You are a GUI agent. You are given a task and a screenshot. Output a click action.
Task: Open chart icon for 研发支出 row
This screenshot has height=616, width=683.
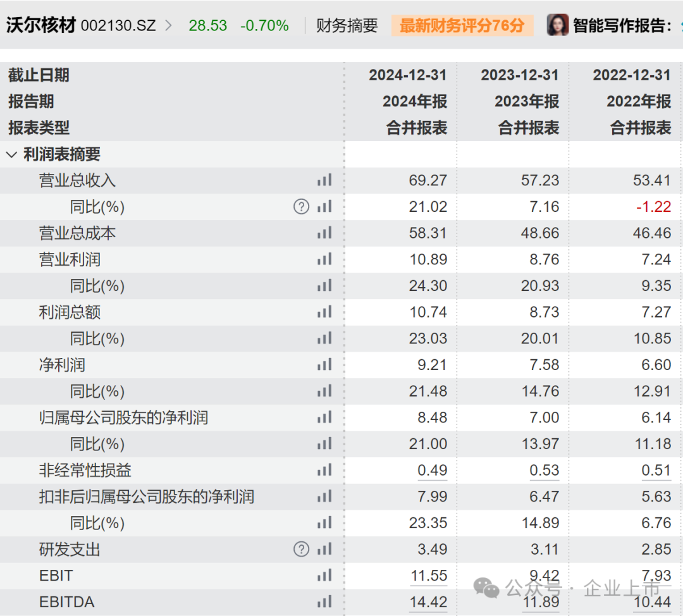pyautogui.click(x=324, y=549)
